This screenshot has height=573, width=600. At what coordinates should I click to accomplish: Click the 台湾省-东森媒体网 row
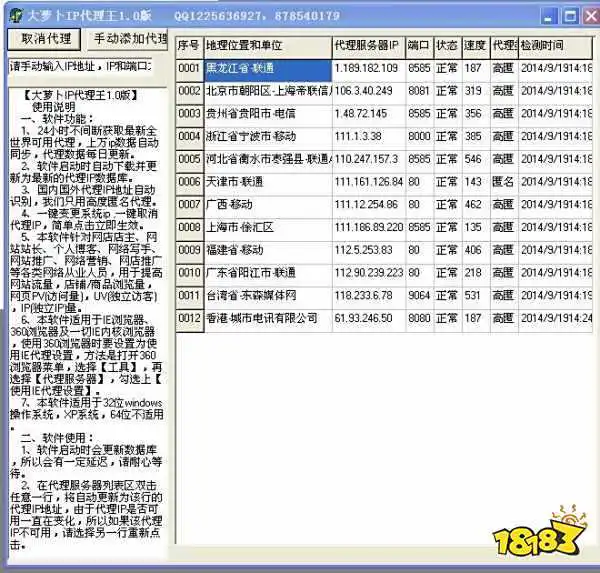coord(266,295)
